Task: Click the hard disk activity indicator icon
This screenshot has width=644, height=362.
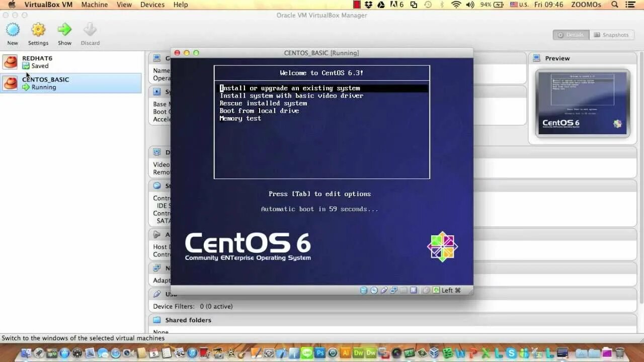Action: (x=364, y=290)
